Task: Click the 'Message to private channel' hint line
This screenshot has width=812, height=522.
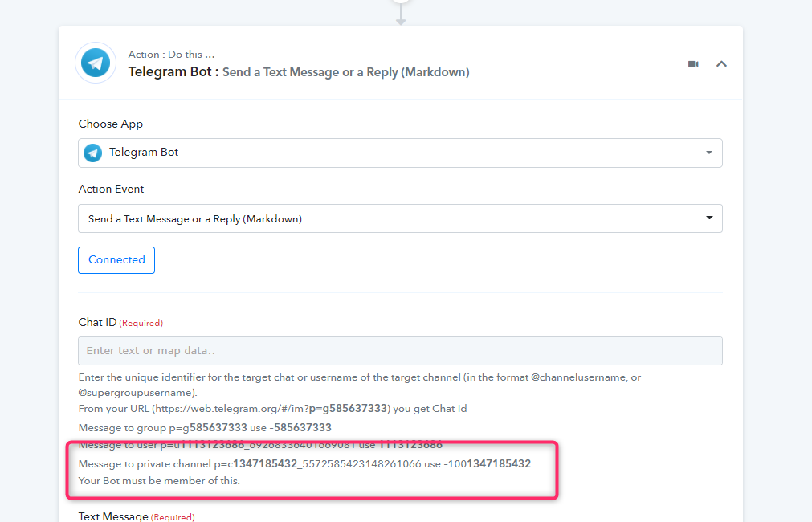Action: pyautogui.click(x=304, y=464)
